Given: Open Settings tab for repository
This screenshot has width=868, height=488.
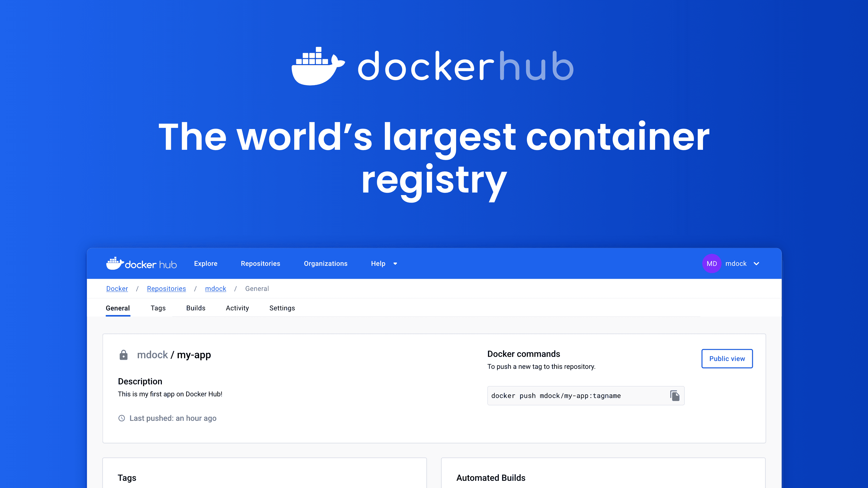Looking at the screenshot, I should [x=282, y=308].
